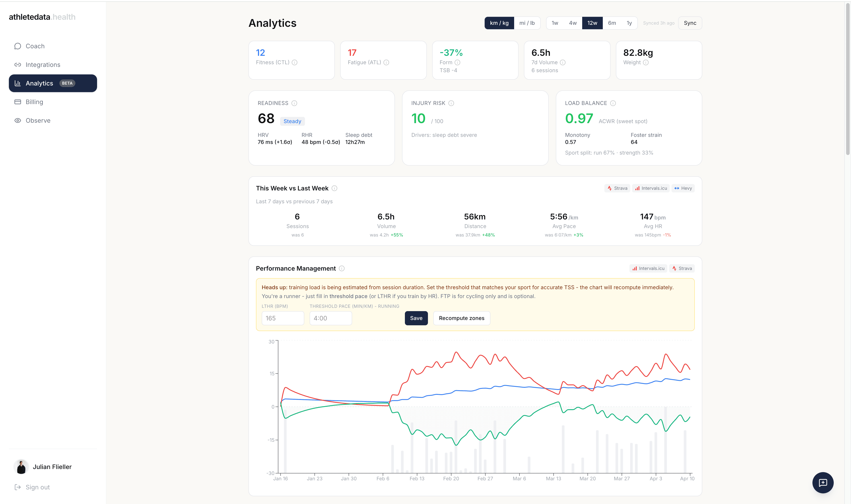This screenshot has width=851, height=504.
Task: Click the Injury Risk info icon
Action: point(451,103)
